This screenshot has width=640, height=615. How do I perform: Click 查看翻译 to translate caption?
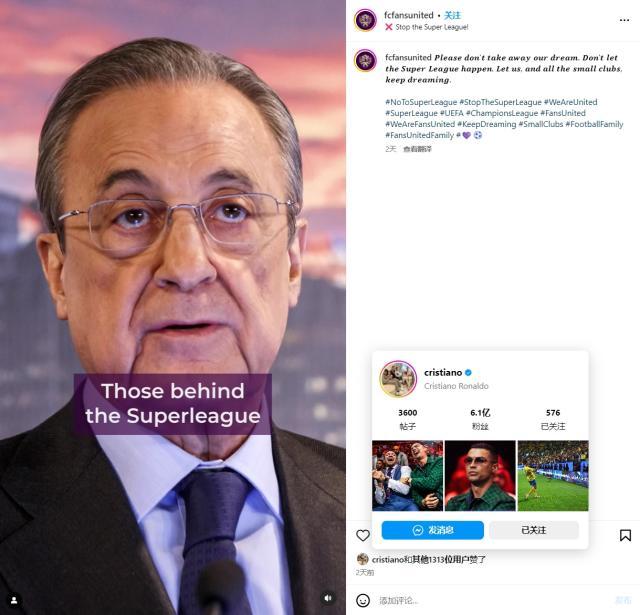point(418,149)
